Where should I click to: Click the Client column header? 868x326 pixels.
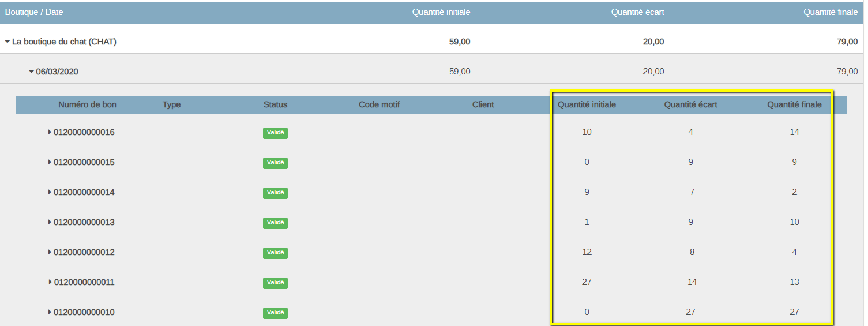click(x=483, y=105)
